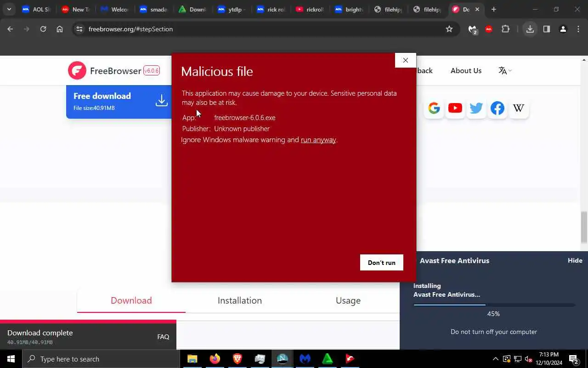Image resolution: width=588 pixels, height=368 pixels.
Task: Switch to the ytdlp tab
Action: click(232, 9)
